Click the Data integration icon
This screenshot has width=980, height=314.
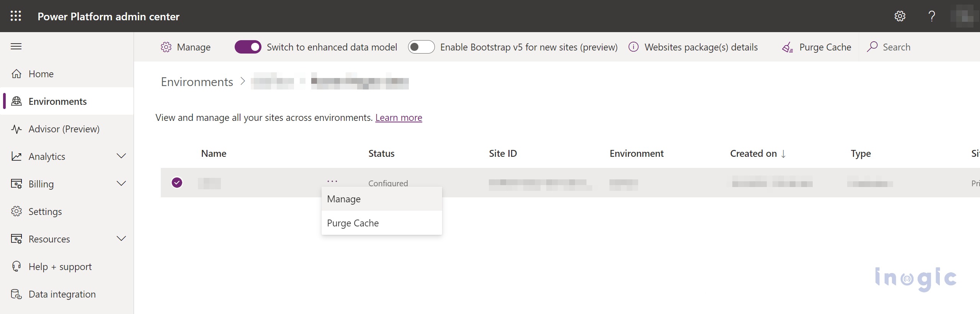(x=16, y=294)
